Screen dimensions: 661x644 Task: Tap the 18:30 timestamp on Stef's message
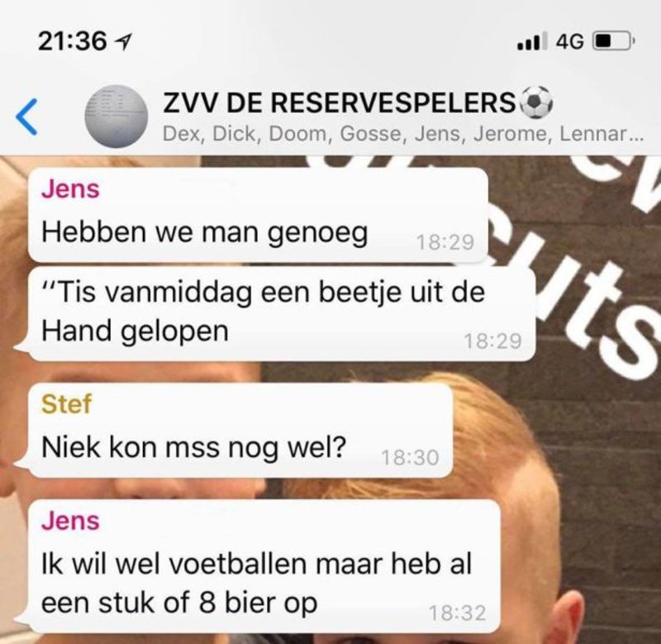point(410,458)
